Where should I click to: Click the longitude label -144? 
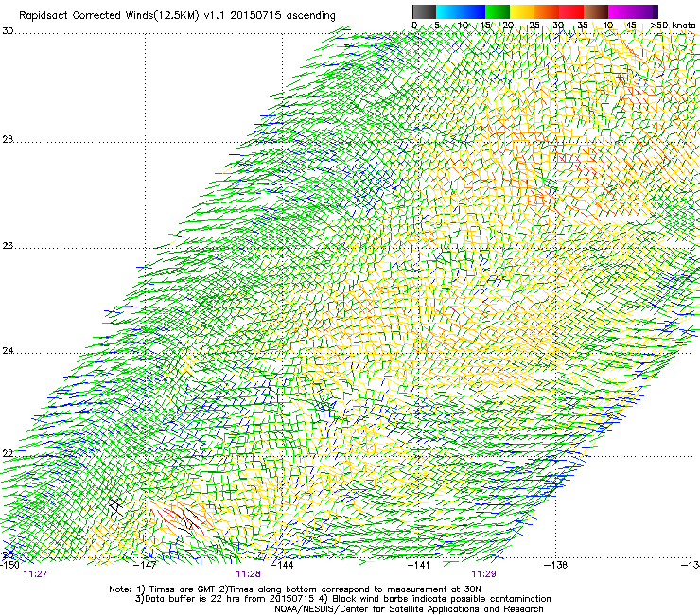tap(282, 565)
